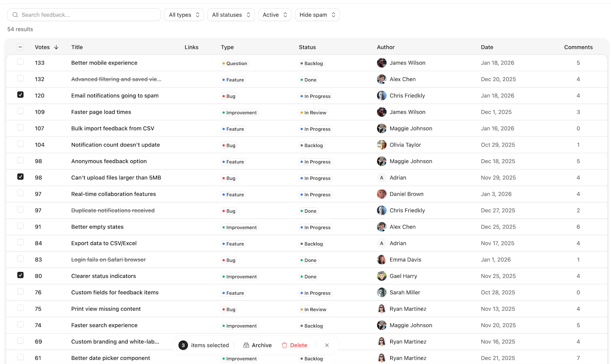Click Maggie Johnson avatar in Faster search row
The width and height of the screenshot is (611, 364).
pyautogui.click(x=381, y=325)
